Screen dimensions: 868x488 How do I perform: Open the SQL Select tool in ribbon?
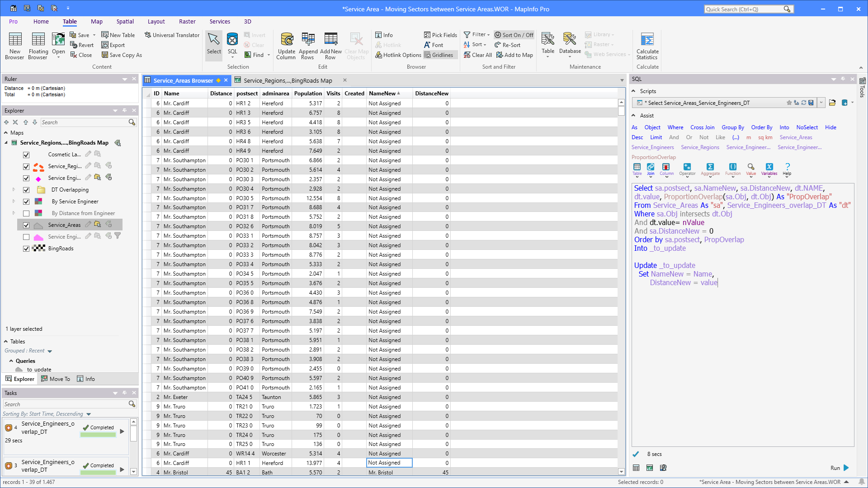(x=232, y=44)
